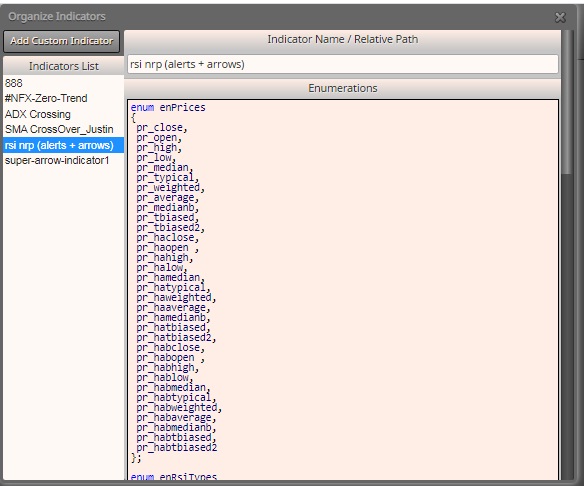The image size is (584, 486).
Task: Select the #NFX-Zero-Trend indicator
Action: pyautogui.click(x=63, y=98)
